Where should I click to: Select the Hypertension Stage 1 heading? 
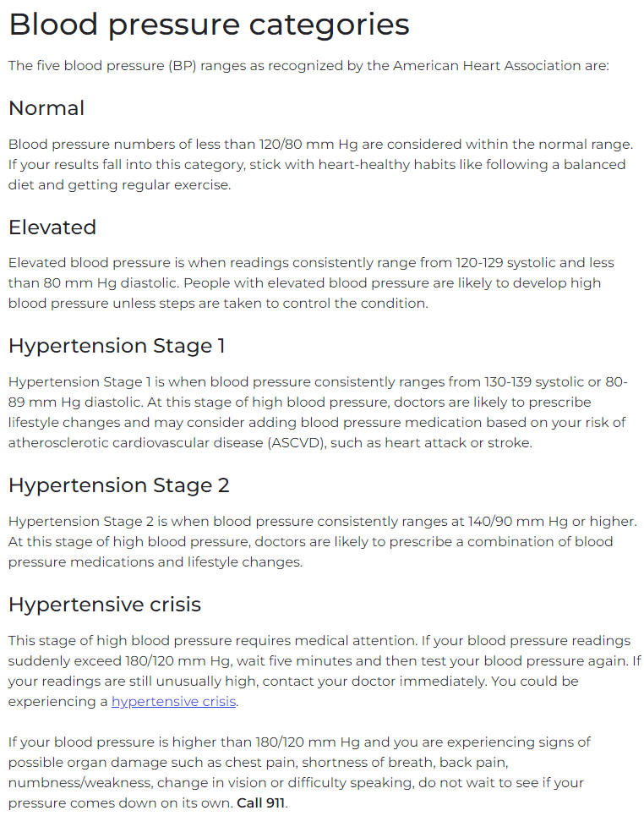coord(117,346)
